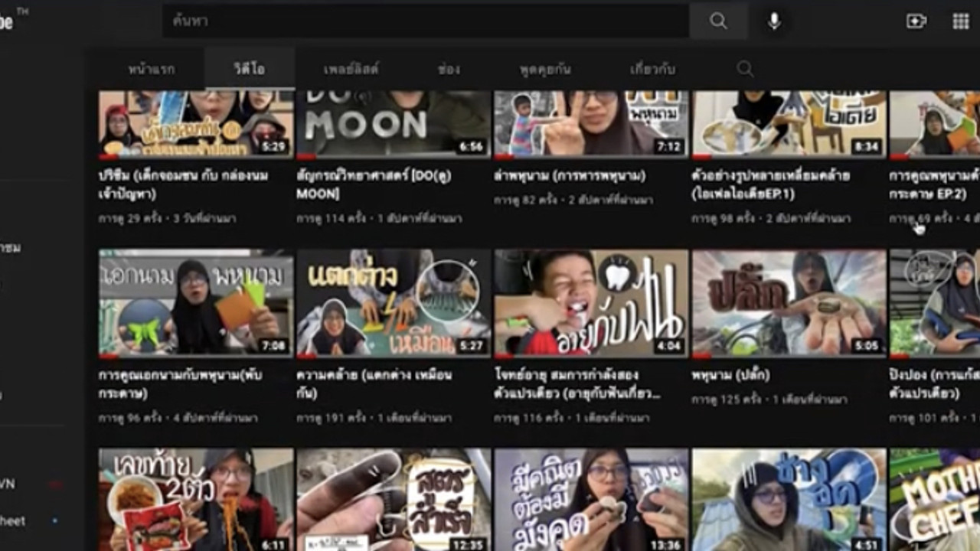Open the 8:34 duration video thumbnail

(789, 124)
